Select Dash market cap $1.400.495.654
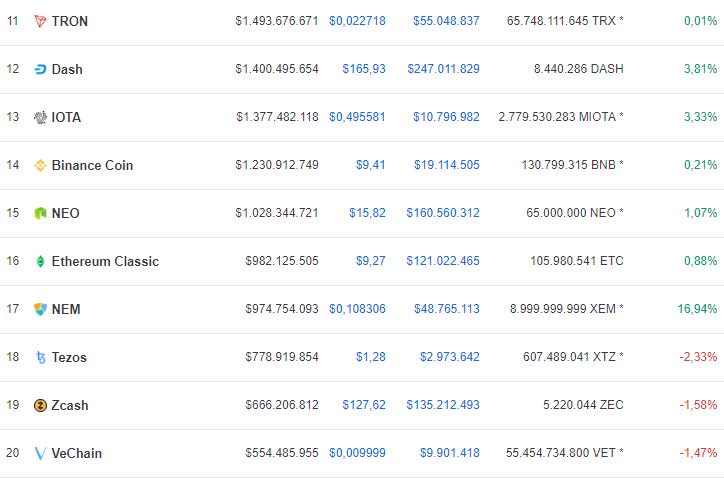Image resolution: width=724 pixels, height=484 pixels. (277, 69)
